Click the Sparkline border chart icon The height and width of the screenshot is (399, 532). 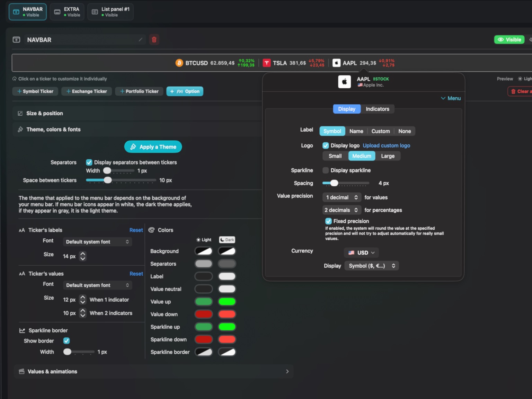tap(22, 330)
